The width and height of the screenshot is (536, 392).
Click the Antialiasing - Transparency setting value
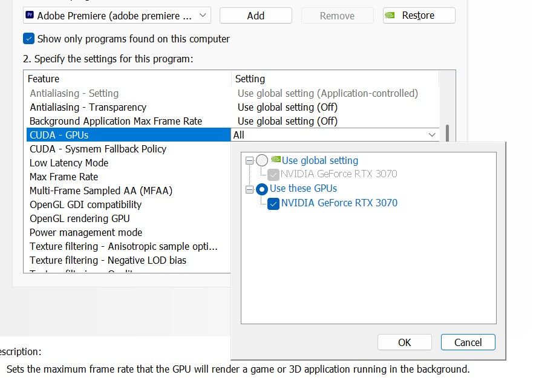(287, 107)
